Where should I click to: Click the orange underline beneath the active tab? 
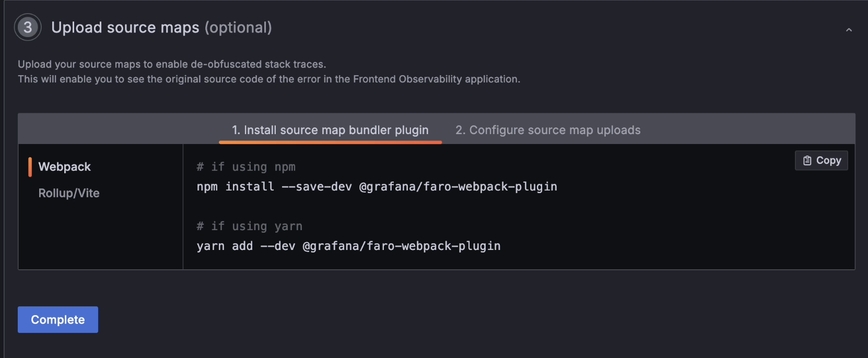[330, 142]
